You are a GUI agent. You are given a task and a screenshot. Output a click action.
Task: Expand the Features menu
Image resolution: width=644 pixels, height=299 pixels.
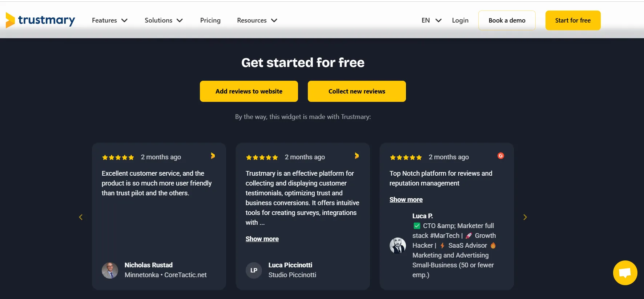[x=109, y=20]
